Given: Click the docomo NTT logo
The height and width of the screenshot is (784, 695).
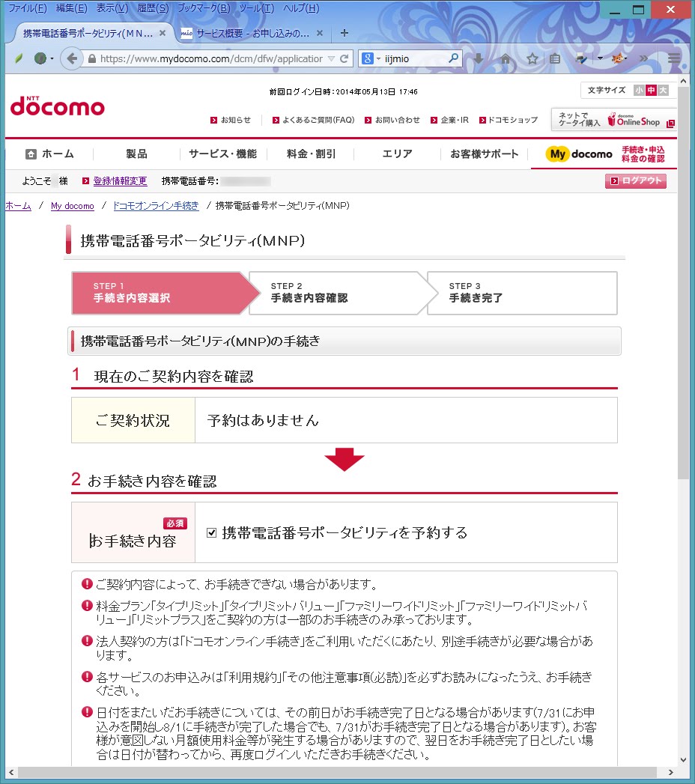Looking at the screenshot, I should 58,106.
